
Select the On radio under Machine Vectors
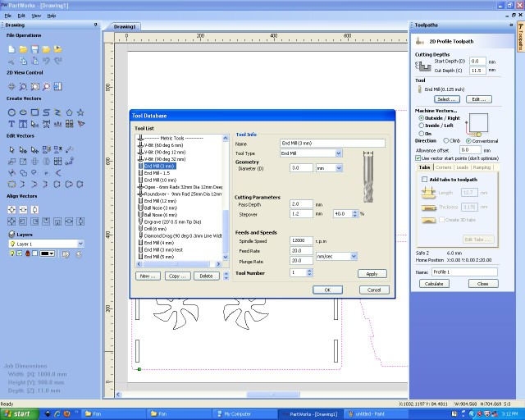coord(421,134)
